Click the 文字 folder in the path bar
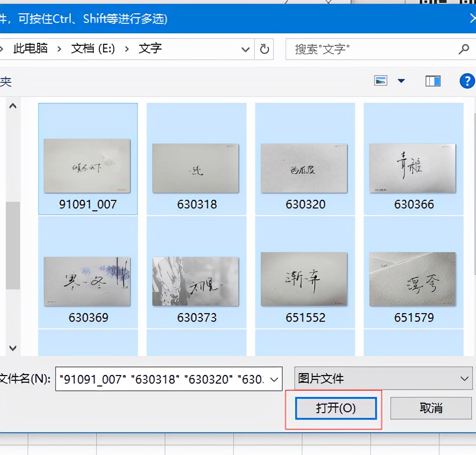Viewport: 476px width, 455px height. tap(149, 48)
